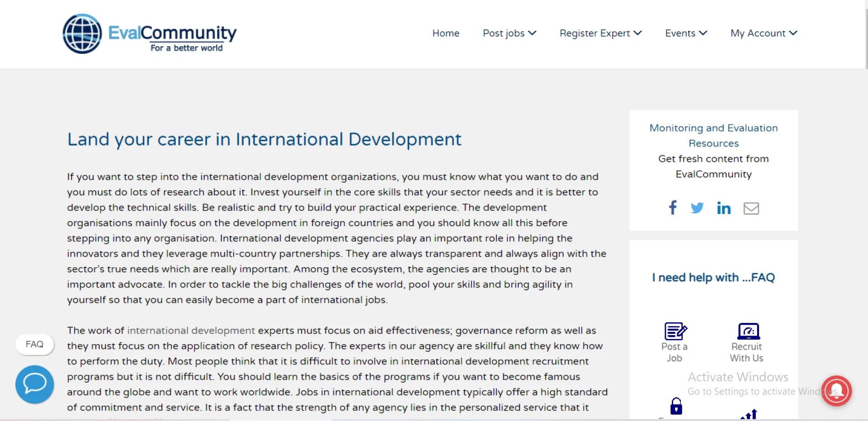Go to the Home menu item
Image resolution: width=868 pixels, height=421 pixels.
[445, 33]
